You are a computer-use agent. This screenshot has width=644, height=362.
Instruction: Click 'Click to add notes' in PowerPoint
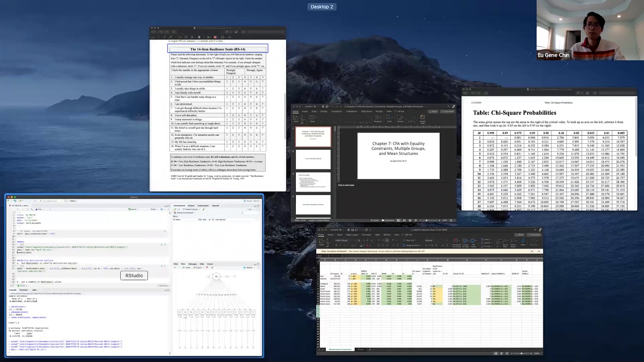[346, 185]
